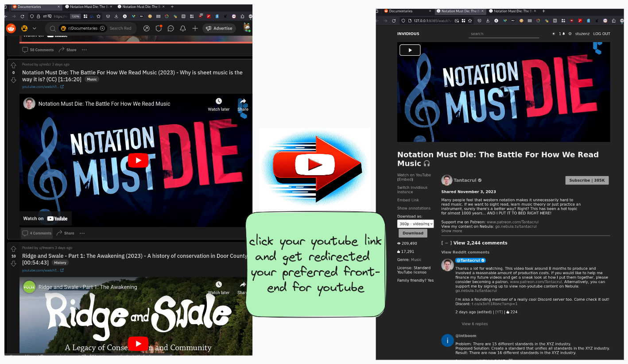Image resolution: width=628 pixels, height=364 pixels.
Task: Downvote the Notation Must Die post
Action: click(x=13, y=80)
